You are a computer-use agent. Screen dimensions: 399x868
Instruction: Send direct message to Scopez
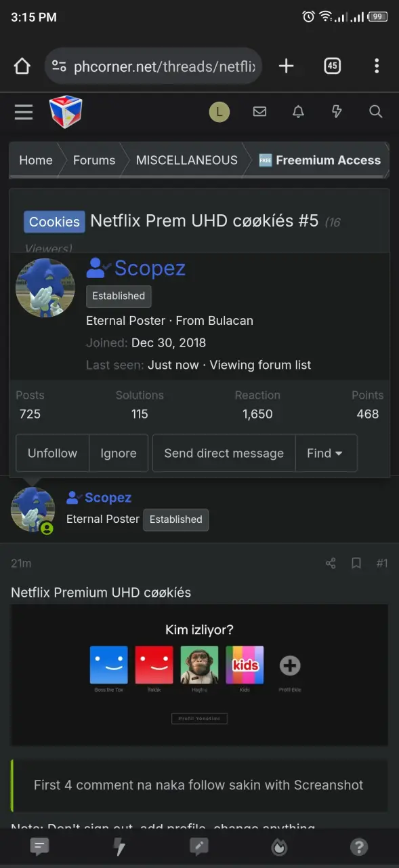224,453
